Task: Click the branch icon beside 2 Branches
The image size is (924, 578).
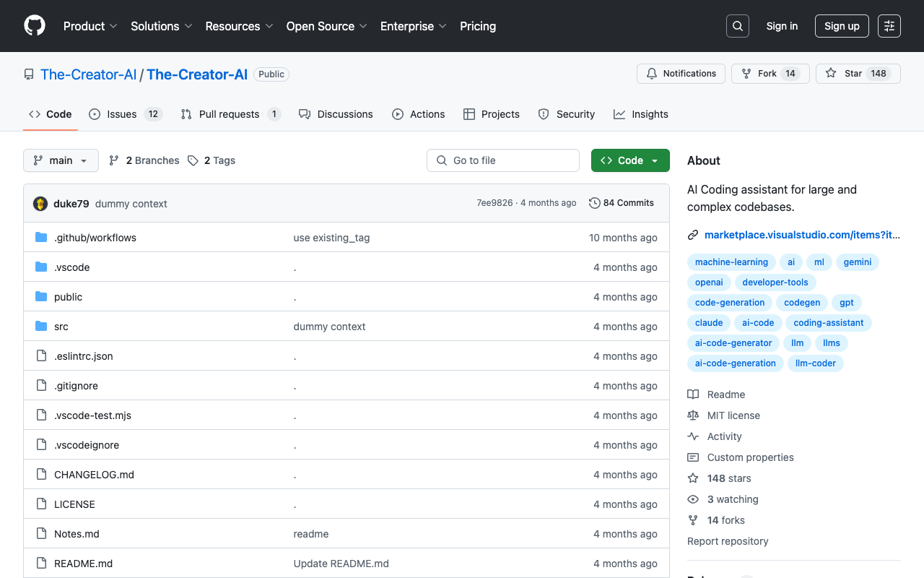Action: point(114,160)
